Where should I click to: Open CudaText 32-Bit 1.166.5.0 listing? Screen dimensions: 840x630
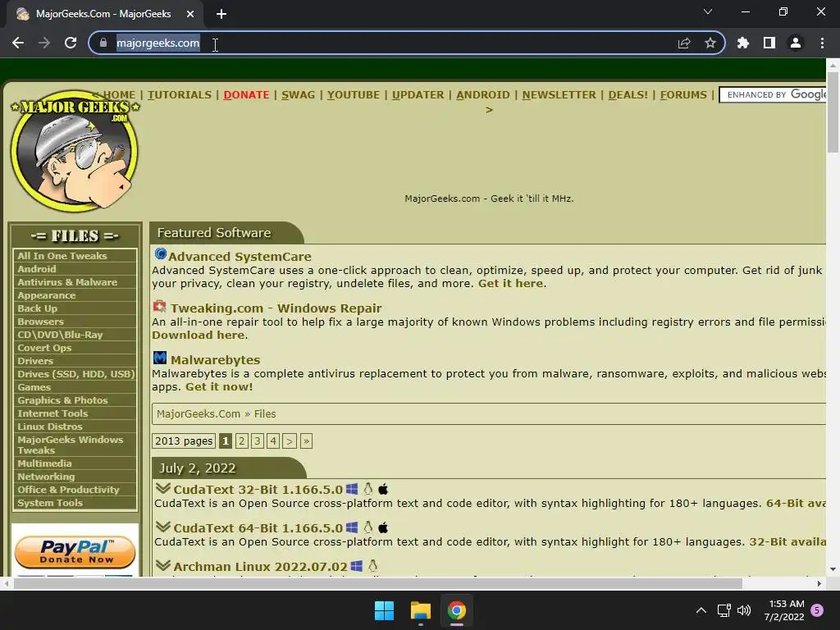pos(258,490)
